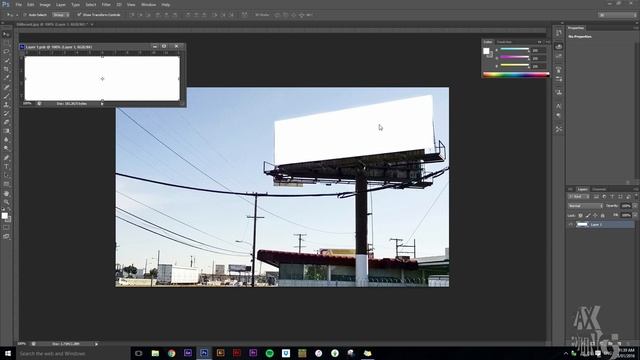This screenshot has height=360, width=640.
Task: Click the Layer 1 thumbnail
Action: pos(582,224)
